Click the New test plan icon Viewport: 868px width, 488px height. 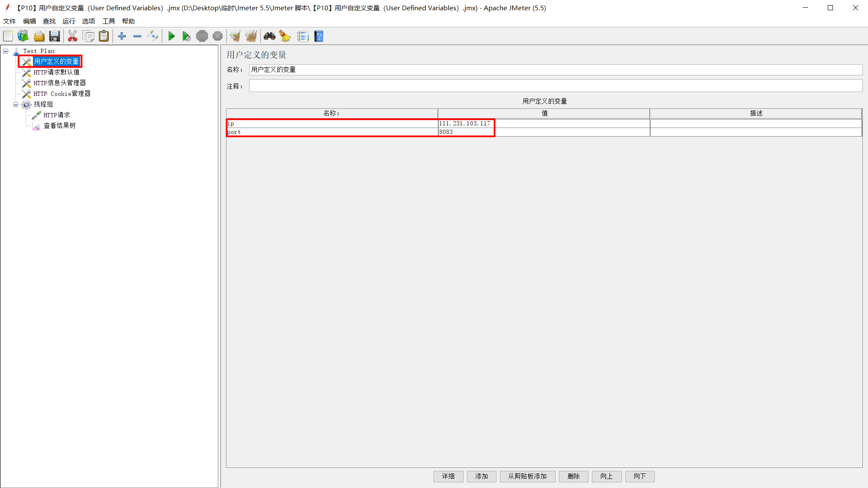click(x=8, y=36)
